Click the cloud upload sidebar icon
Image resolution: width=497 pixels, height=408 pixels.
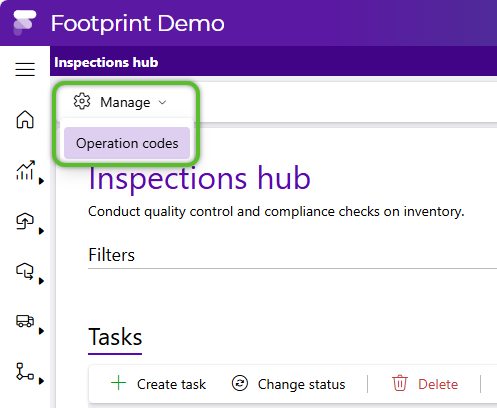25,221
